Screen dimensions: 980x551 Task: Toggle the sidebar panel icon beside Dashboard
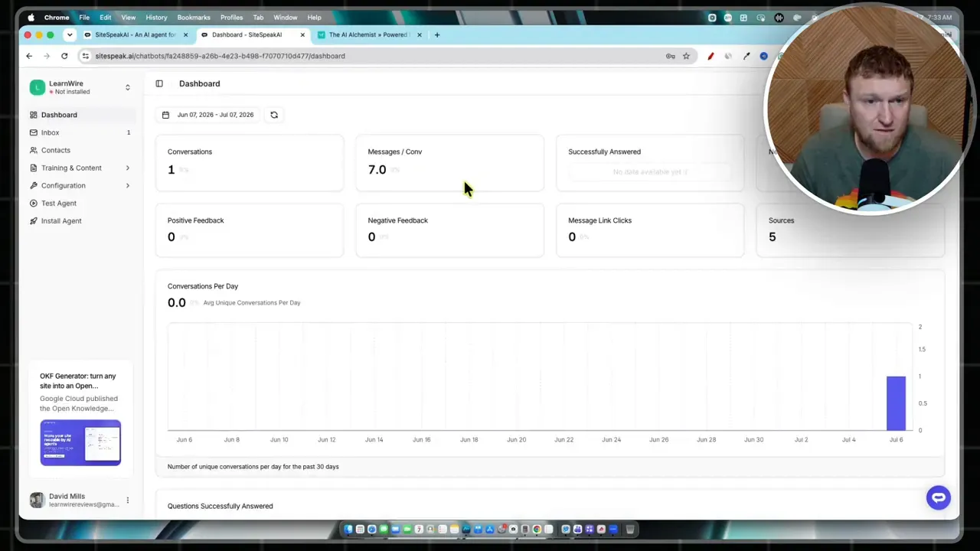click(159, 83)
